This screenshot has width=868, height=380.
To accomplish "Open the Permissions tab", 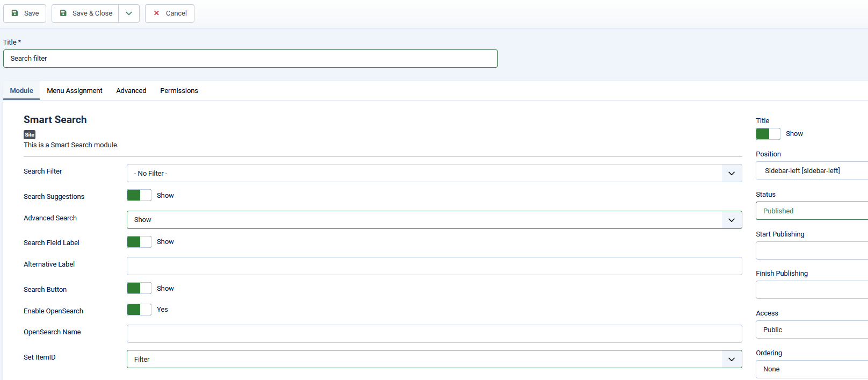I will coord(179,91).
